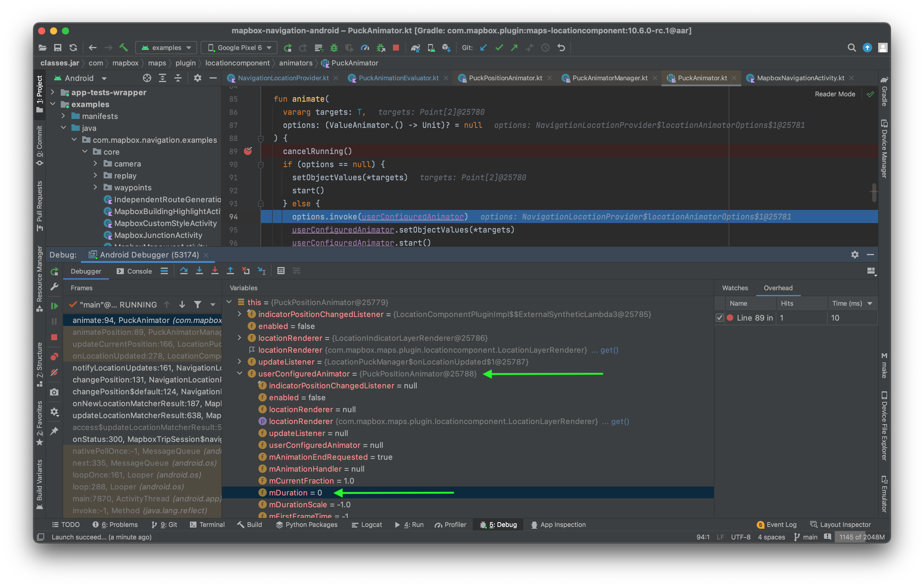Click the Reader Mode label in the editor

tap(835, 94)
